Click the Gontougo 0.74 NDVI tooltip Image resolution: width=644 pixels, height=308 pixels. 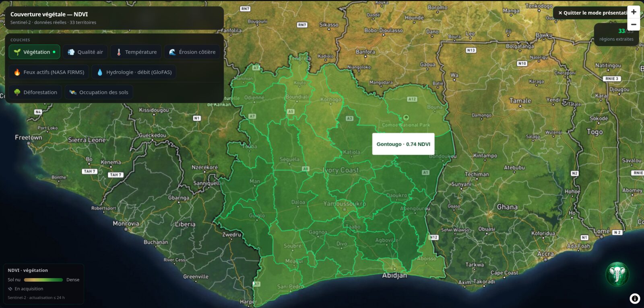(x=403, y=144)
